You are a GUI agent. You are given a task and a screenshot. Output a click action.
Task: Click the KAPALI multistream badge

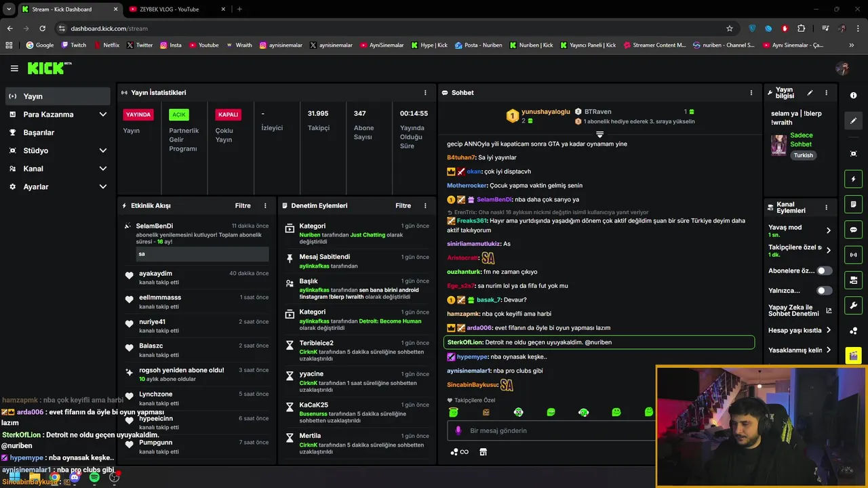click(229, 115)
